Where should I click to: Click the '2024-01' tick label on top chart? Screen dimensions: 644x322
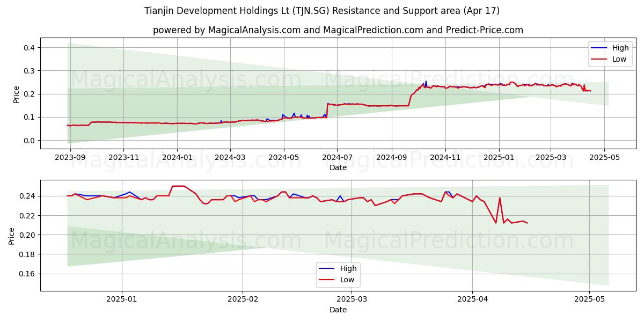pyautogui.click(x=177, y=158)
